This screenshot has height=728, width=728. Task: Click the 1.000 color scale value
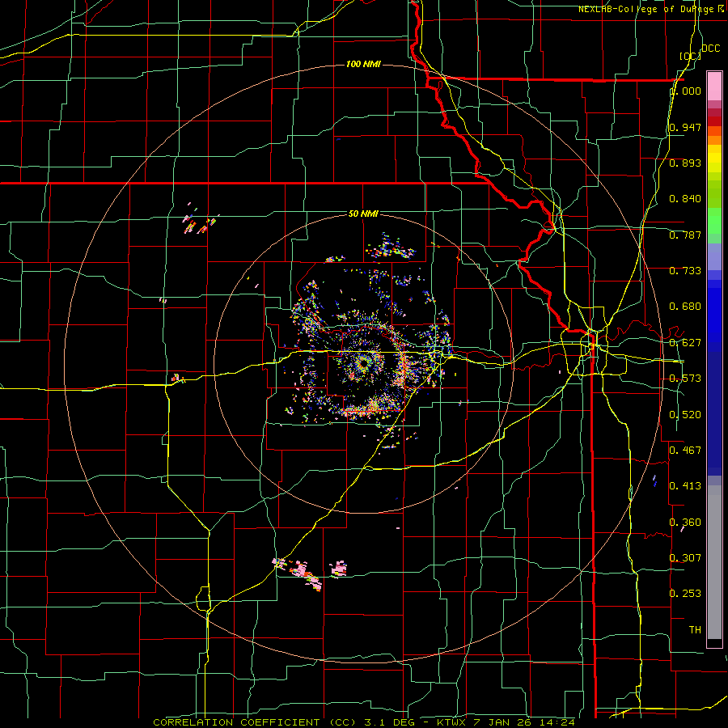686,91
